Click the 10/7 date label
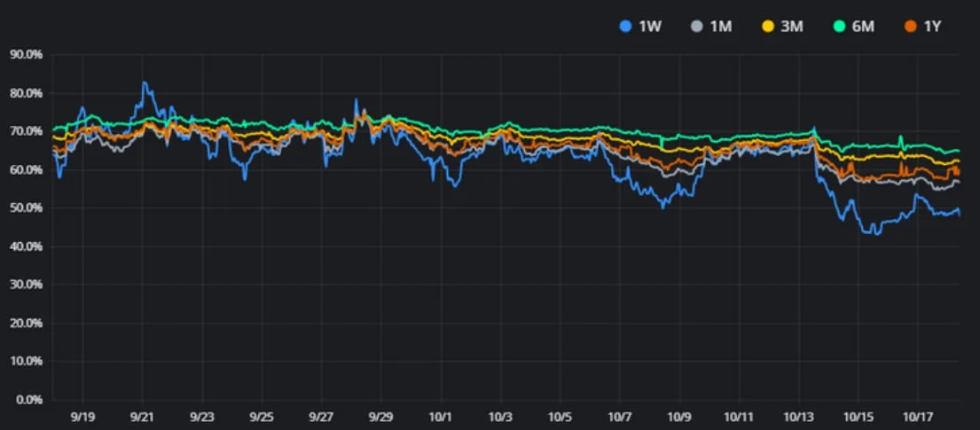Image resolution: width=980 pixels, height=430 pixels. click(x=619, y=416)
